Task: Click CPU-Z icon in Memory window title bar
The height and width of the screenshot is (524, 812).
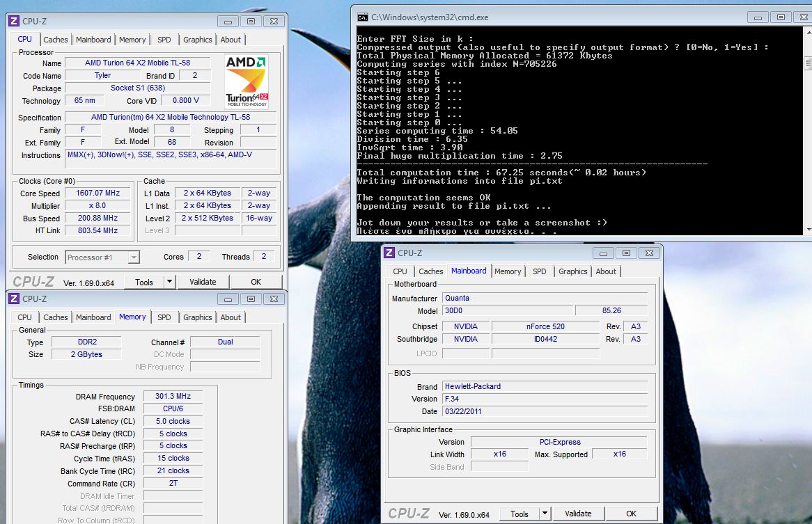Action: tap(14, 299)
